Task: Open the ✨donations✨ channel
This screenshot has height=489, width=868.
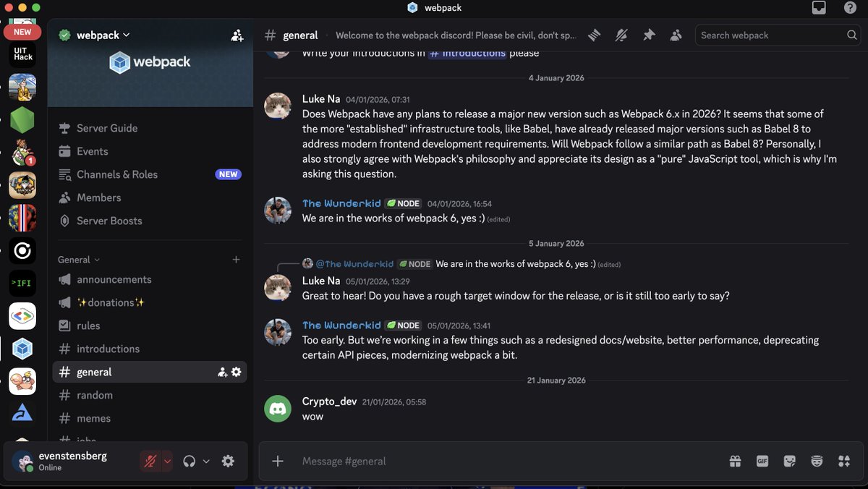Action: point(150,302)
